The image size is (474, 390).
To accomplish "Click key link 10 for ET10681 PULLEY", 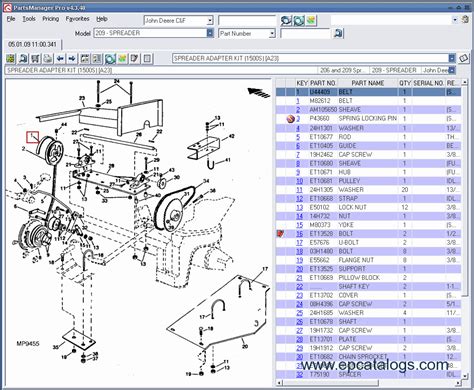I will coord(299,181).
